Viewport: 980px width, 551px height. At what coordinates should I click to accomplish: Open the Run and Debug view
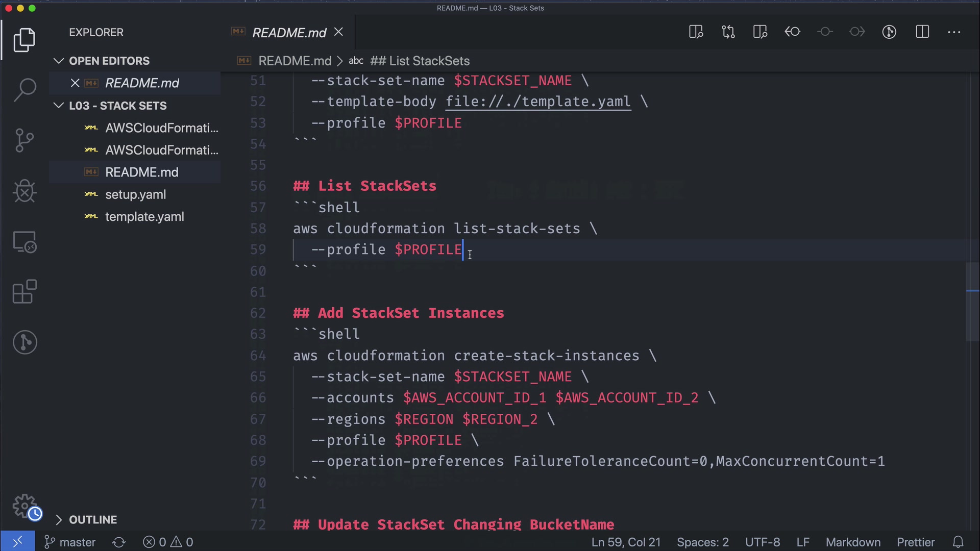(x=24, y=191)
